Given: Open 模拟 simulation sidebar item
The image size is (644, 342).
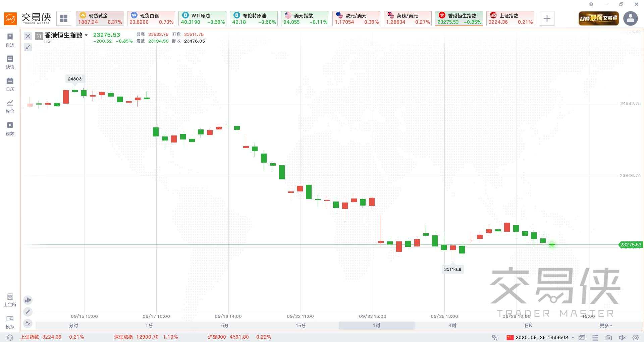Looking at the screenshot, I should point(10,322).
